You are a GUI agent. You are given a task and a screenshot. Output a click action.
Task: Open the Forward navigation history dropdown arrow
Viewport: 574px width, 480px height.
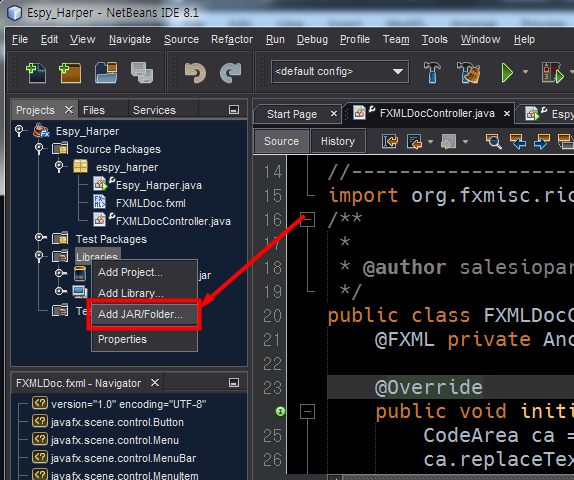465,142
